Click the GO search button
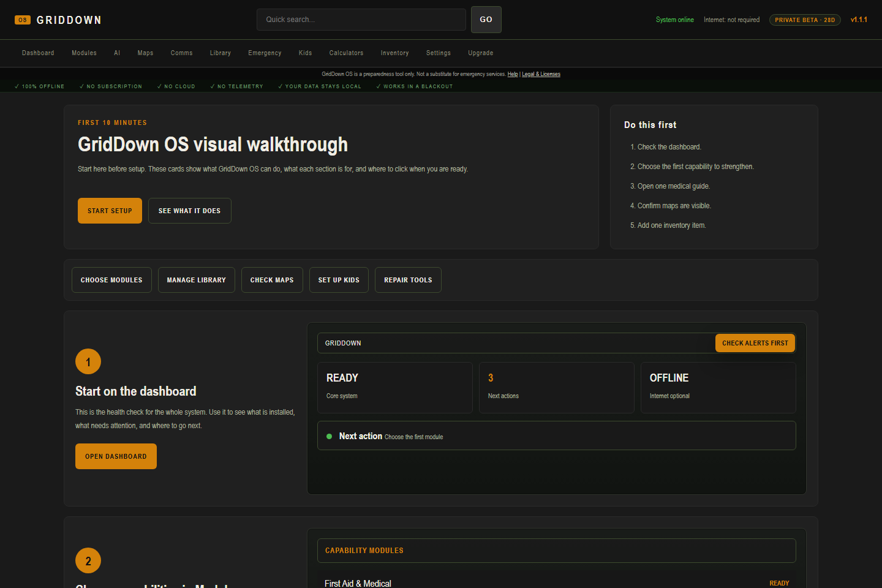The width and height of the screenshot is (882, 588). click(486, 19)
